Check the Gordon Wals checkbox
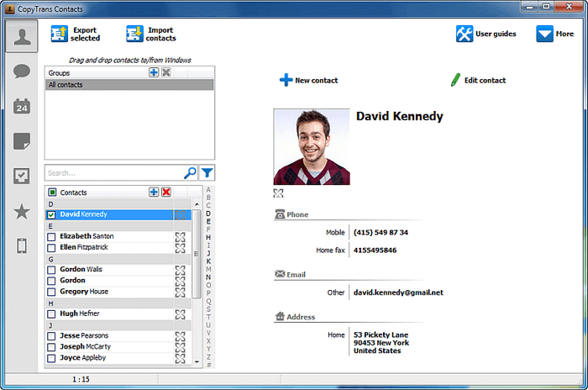This screenshot has width=588, height=390. point(51,270)
